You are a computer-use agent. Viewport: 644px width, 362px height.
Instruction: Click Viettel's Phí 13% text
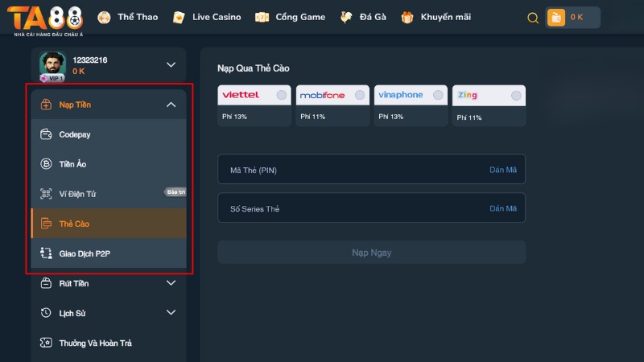tap(234, 117)
